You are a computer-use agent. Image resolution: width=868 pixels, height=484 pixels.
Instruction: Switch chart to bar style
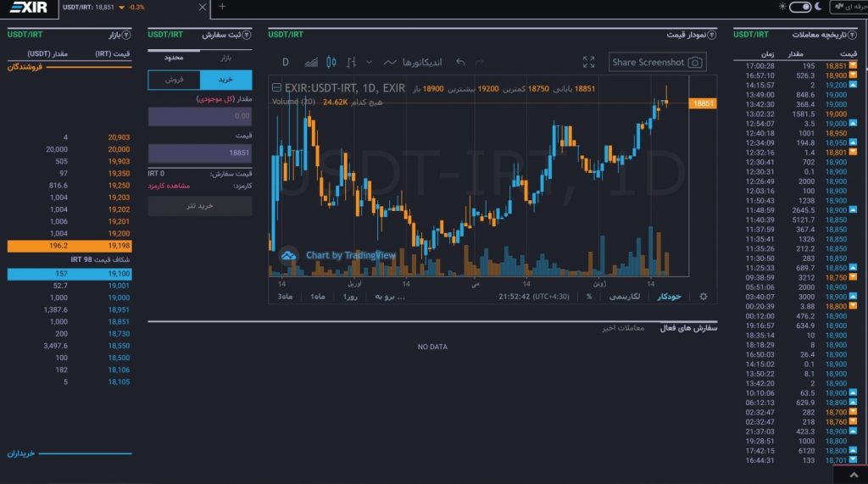pos(351,62)
